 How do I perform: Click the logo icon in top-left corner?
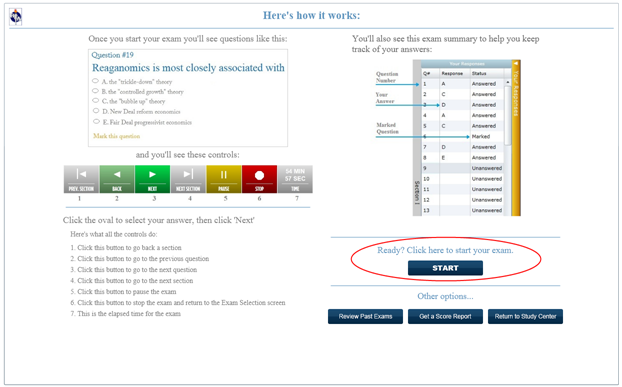[16, 17]
